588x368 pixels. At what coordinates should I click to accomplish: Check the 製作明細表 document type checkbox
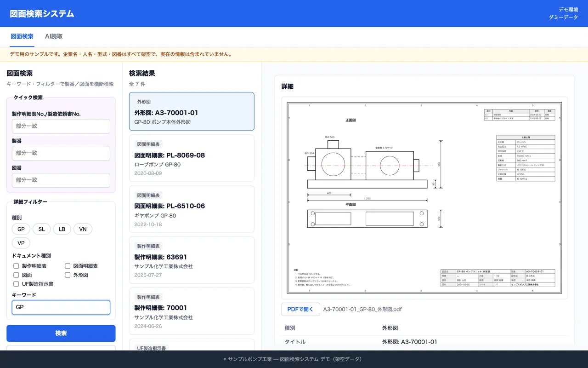tap(16, 266)
